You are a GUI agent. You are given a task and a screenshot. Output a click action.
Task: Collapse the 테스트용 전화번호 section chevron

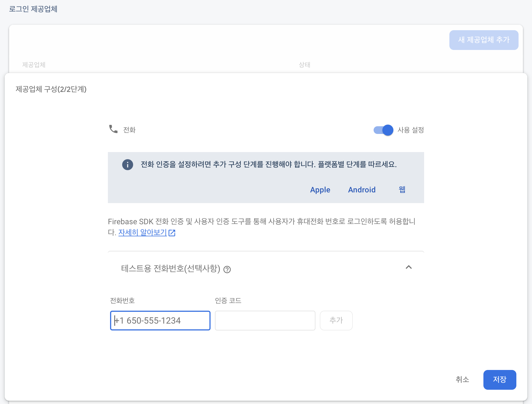408,267
